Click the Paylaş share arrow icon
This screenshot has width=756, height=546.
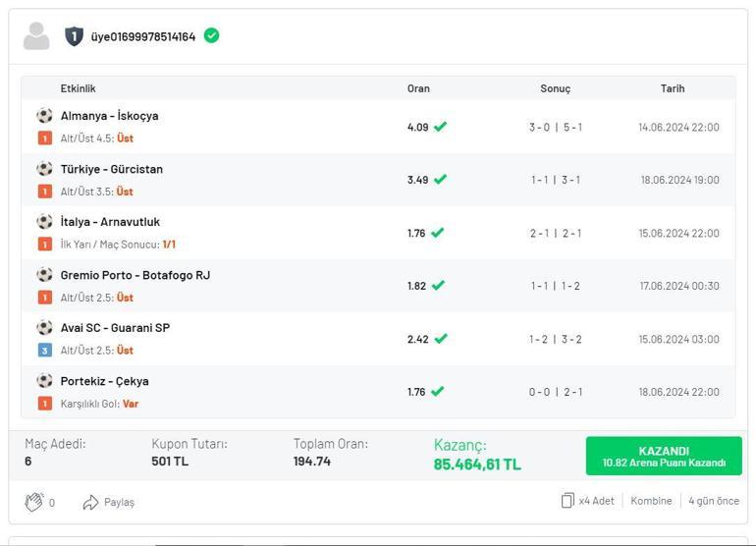(90, 502)
